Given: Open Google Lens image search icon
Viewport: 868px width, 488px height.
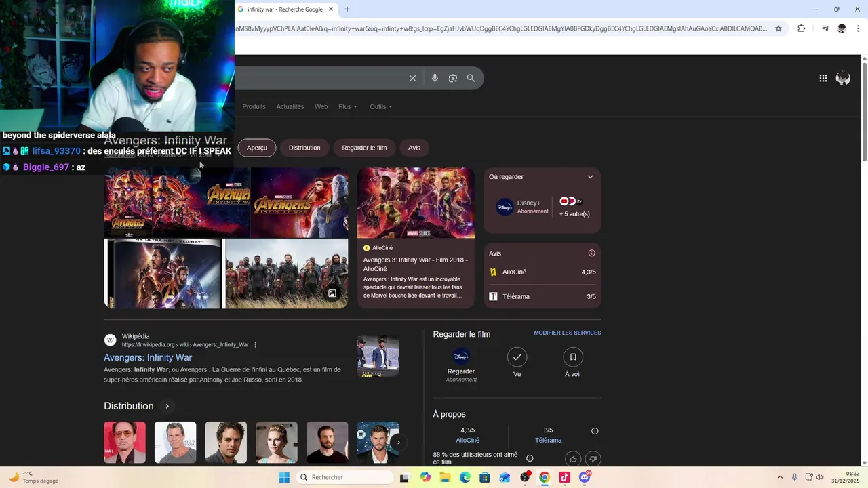Looking at the screenshot, I should (453, 78).
